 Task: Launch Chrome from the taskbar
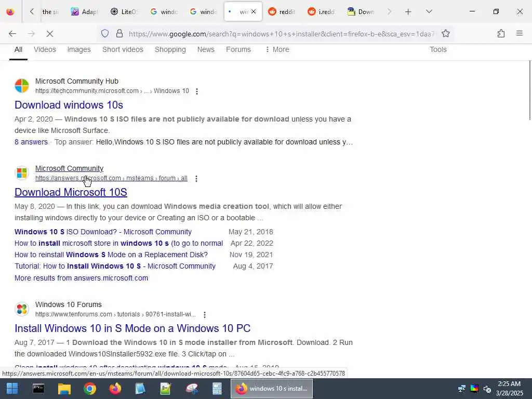[x=90, y=389]
